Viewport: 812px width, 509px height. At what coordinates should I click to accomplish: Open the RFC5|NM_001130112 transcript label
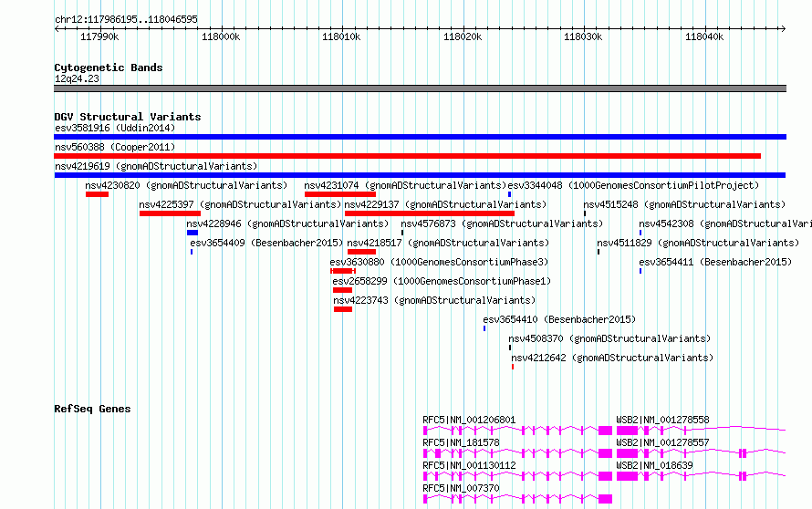(469, 465)
